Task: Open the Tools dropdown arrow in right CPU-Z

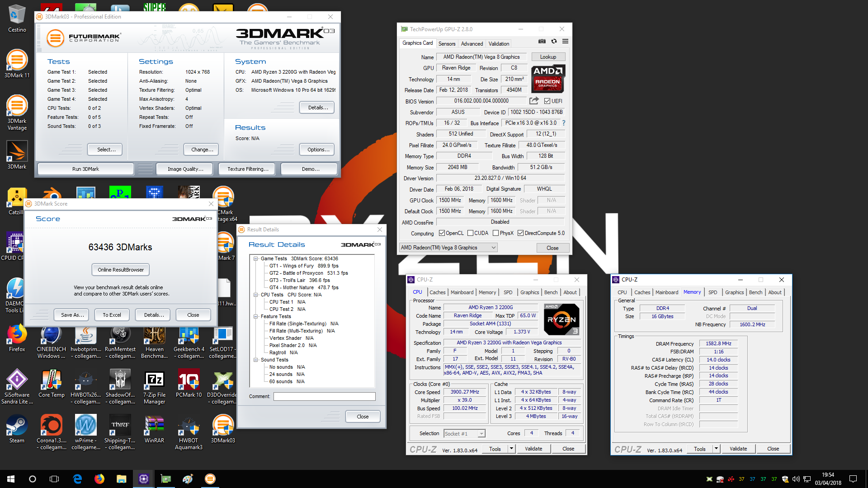Action: point(716,449)
